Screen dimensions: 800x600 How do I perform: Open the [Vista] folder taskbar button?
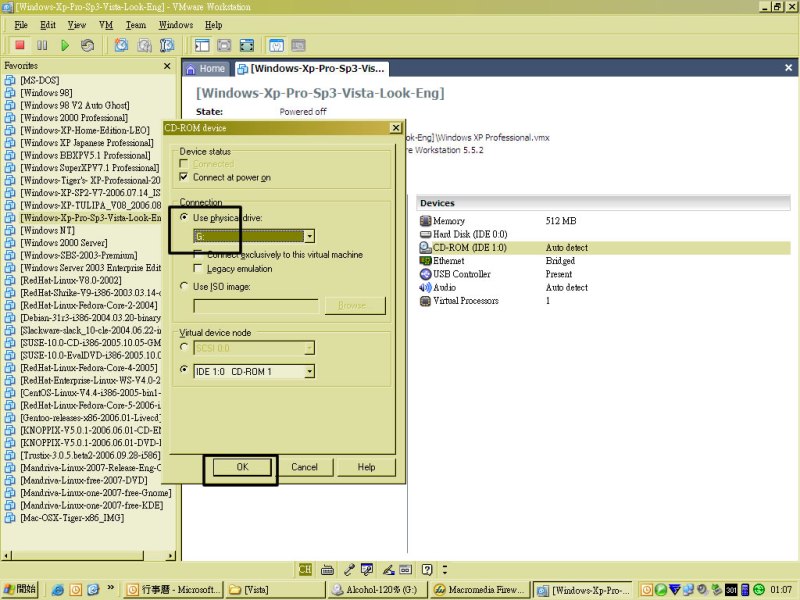pos(276,589)
